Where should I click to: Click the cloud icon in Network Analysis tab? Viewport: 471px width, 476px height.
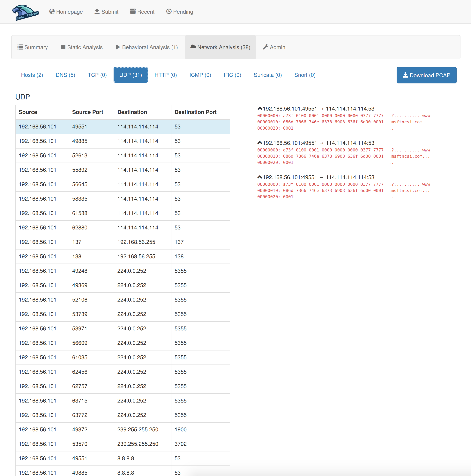(x=193, y=47)
